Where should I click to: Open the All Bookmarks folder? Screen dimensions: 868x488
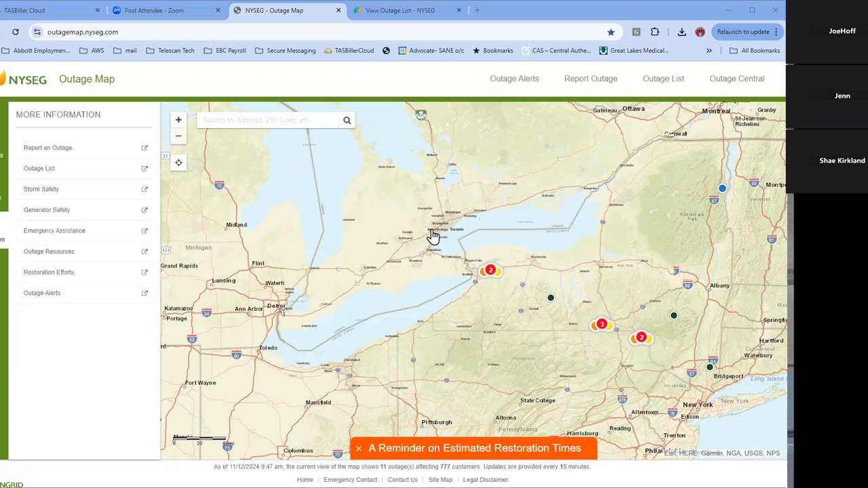tap(754, 51)
